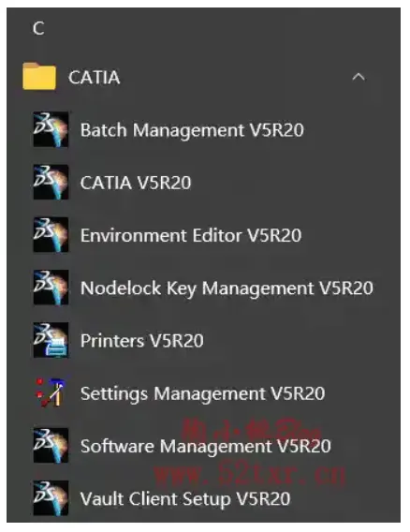Open CATIA V5R20 via its icon
Viewport: 410px width, 532px height.
[x=51, y=183]
